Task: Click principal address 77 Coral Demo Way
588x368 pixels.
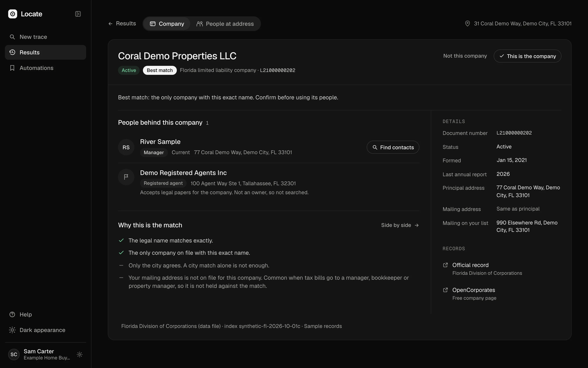Action: pyautogui.click(x=528, y=191)
